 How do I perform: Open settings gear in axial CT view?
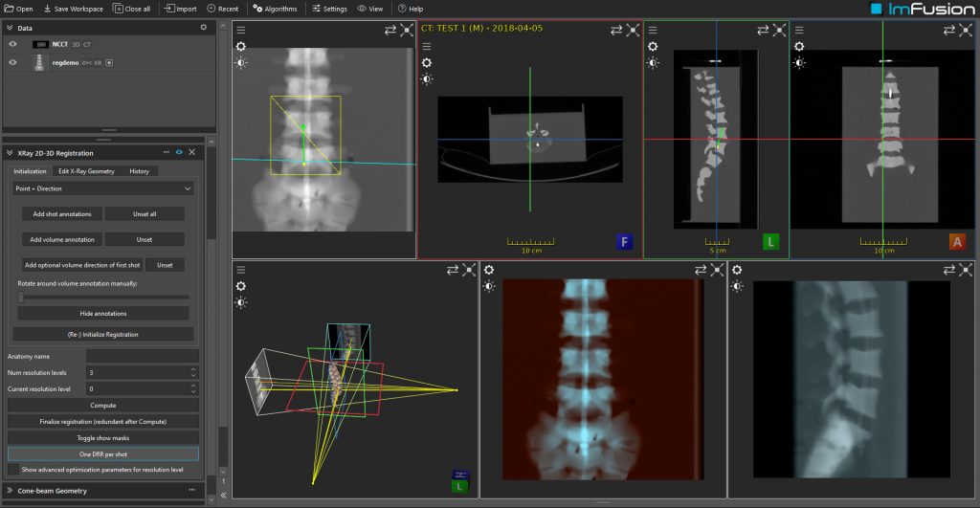(x=427, y=62)
